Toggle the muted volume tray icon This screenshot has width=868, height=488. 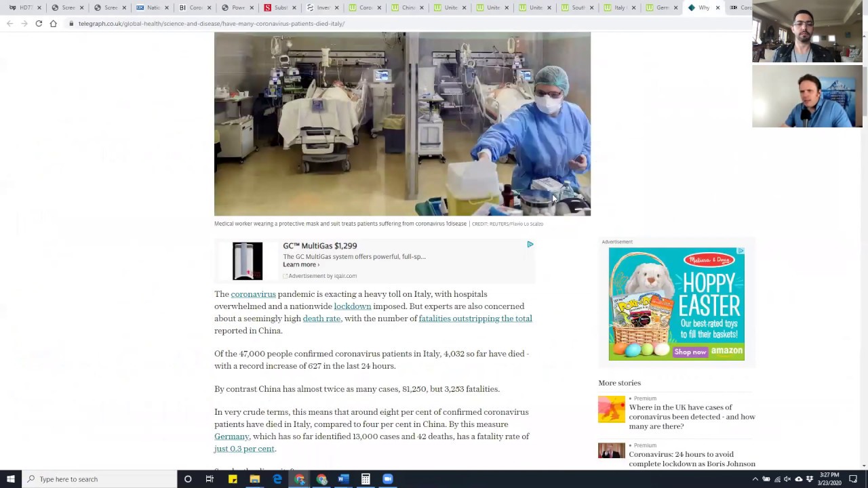click(x=788, y=479)
